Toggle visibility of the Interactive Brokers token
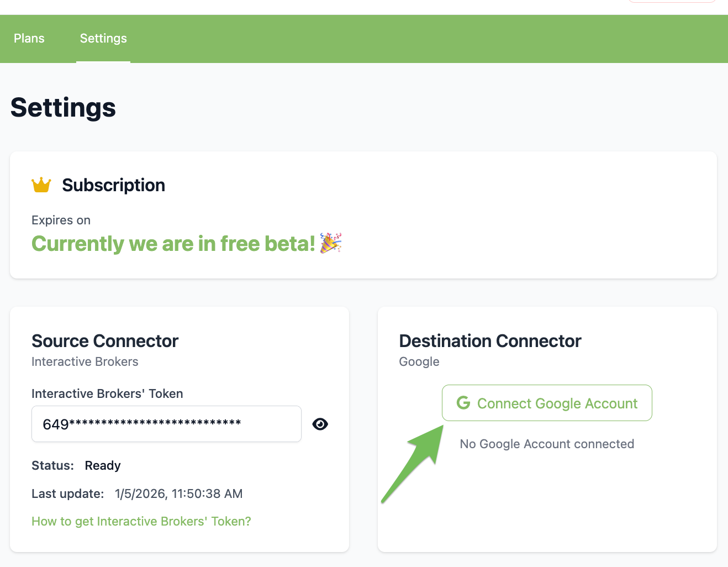 click(x=320, y=424)
